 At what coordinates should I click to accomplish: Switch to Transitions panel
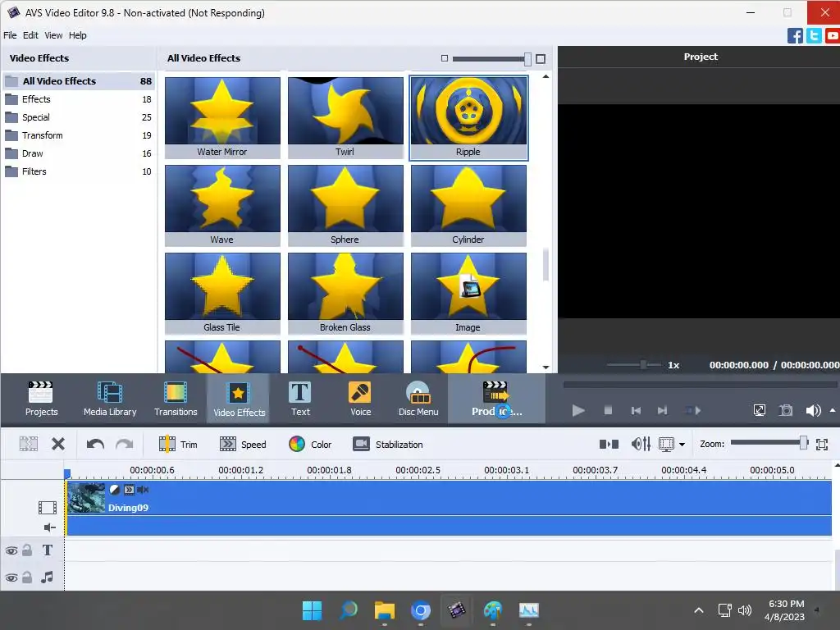point(176,399)
